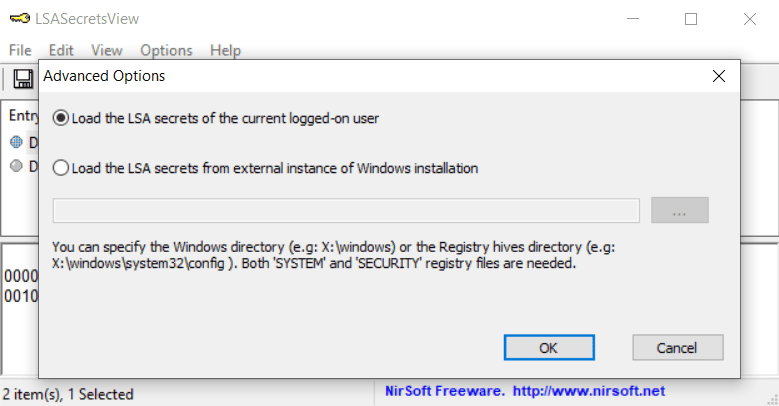Screen dimensions: 779x406
Task: Close the Advanced Options dialog
Action: point(718,76)
